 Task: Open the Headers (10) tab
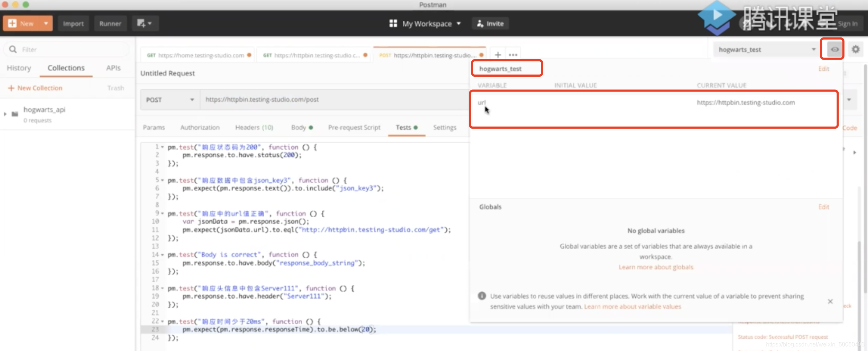tap(254, 128)
